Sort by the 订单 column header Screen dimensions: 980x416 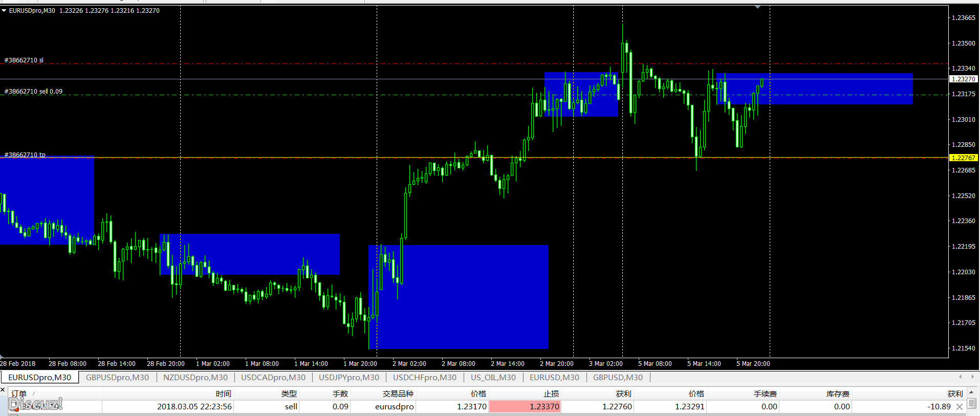(x=55, y=393)
